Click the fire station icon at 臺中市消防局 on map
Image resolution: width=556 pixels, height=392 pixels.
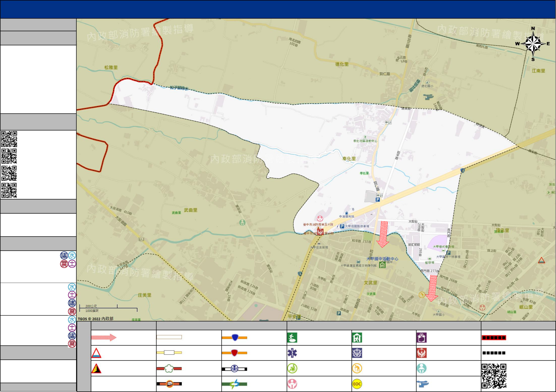(x=321, y=232)
